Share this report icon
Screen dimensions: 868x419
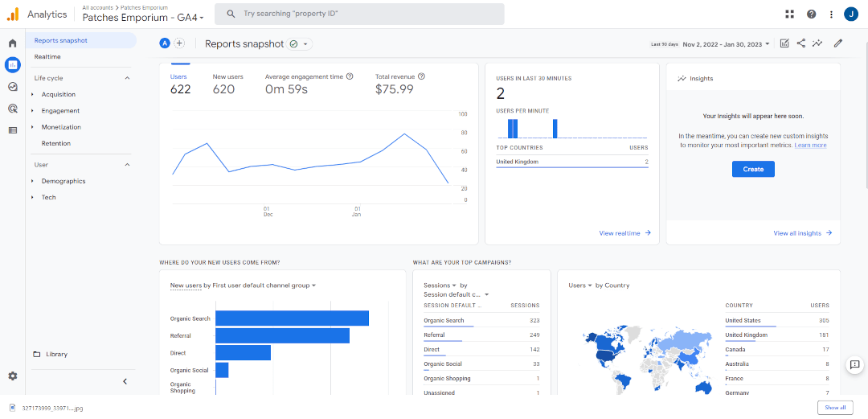801,43
